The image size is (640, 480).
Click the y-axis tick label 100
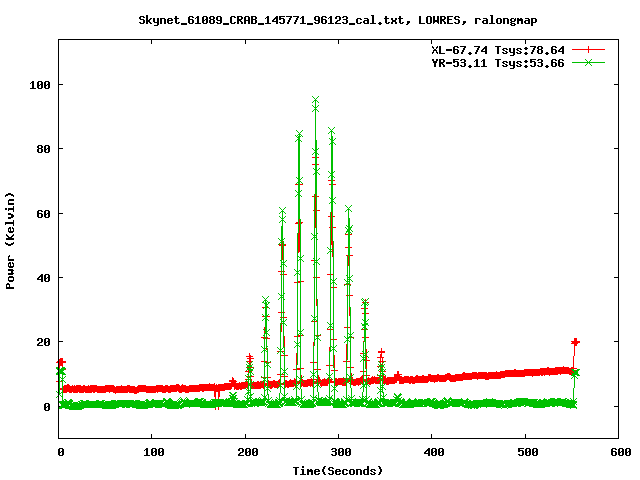[40, 85]
